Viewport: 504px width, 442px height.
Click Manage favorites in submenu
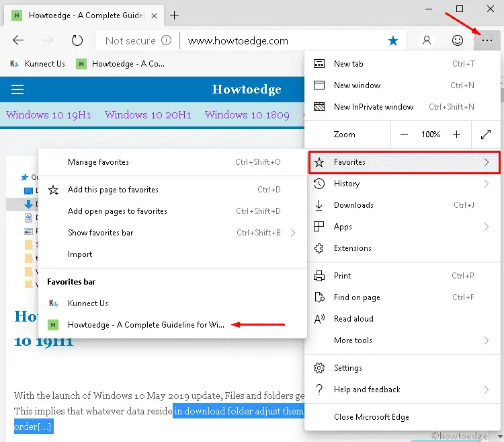[173, 162]
